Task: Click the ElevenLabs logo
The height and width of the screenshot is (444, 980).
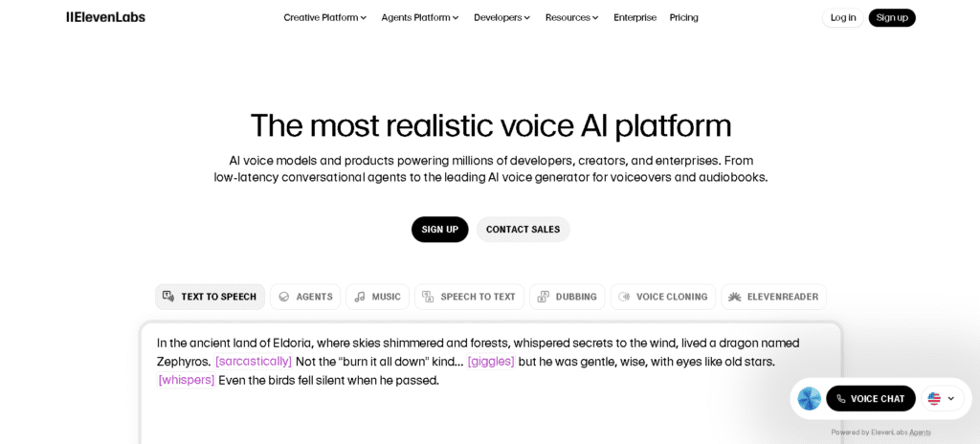Action: pyautogui.click(x=105, y=17)
